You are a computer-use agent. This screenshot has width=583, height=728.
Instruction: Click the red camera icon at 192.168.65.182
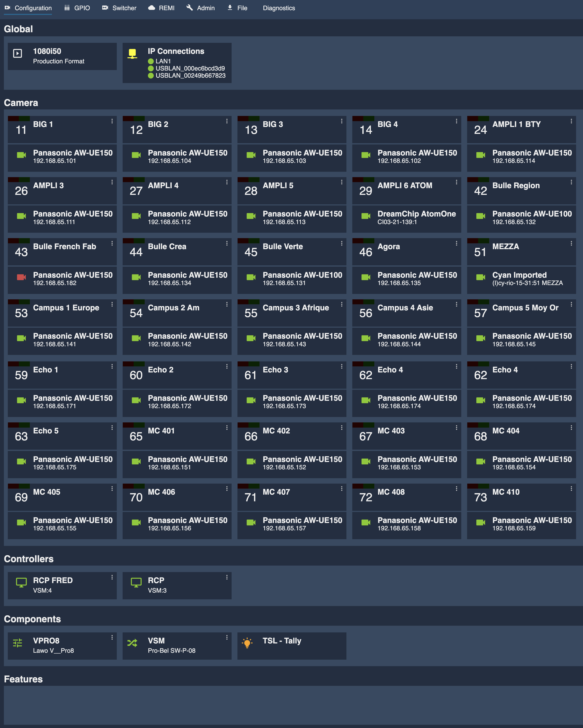21,277
